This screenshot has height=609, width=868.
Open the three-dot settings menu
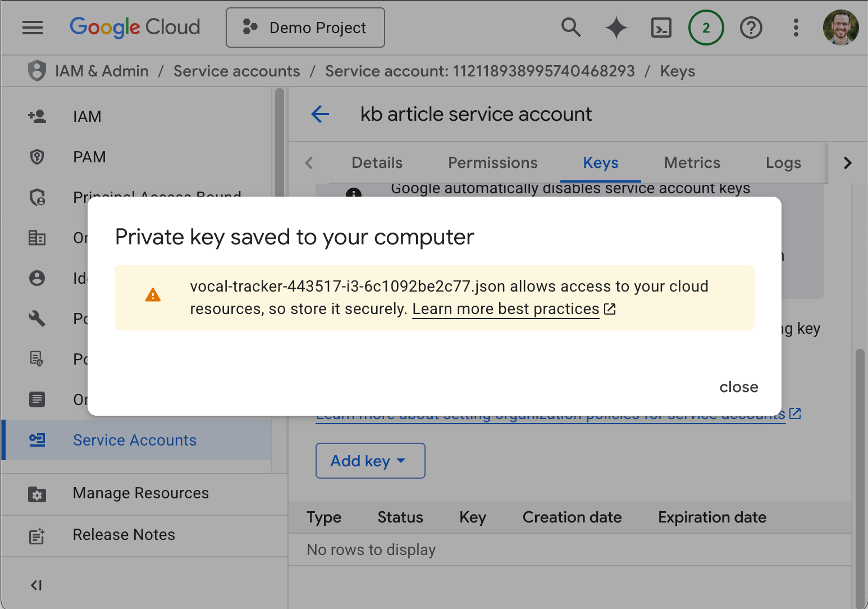tap(796, 28)
